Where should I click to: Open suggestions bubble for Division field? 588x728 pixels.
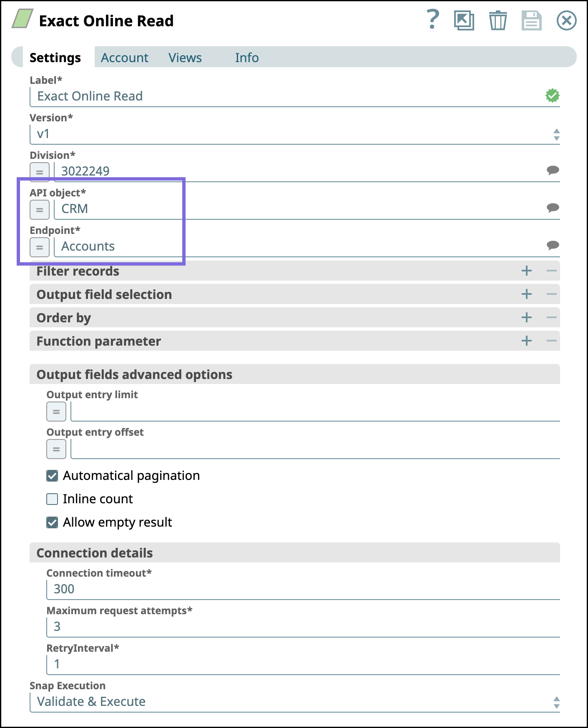click(553, 170)
